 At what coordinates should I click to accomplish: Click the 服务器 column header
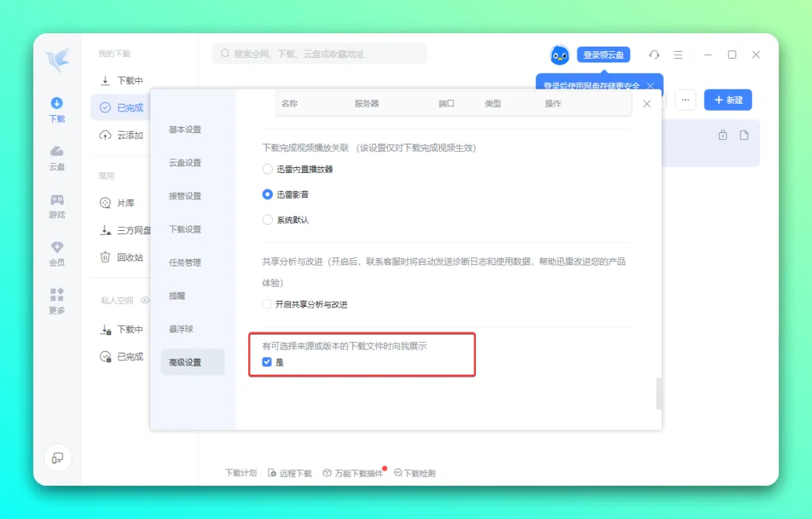[367, 104]
